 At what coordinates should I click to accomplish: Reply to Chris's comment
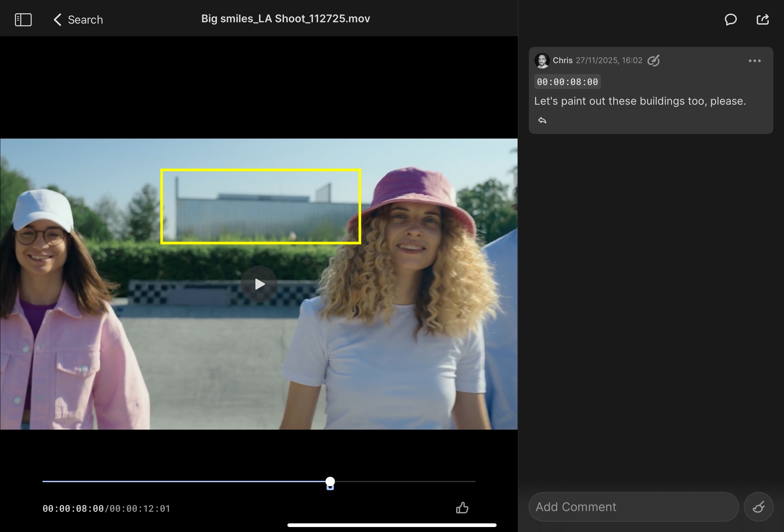(x=542, y=120)
